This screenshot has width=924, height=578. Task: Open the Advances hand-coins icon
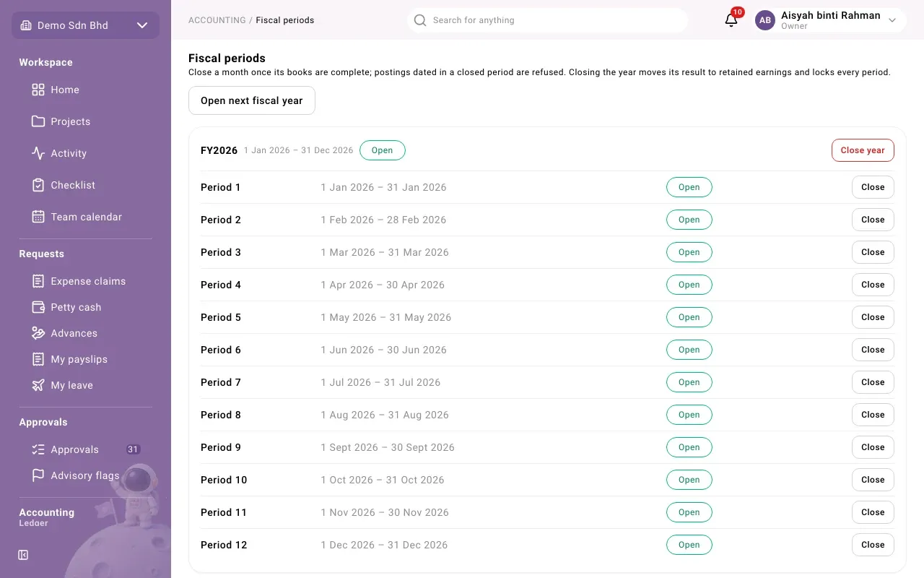[38, 333]
